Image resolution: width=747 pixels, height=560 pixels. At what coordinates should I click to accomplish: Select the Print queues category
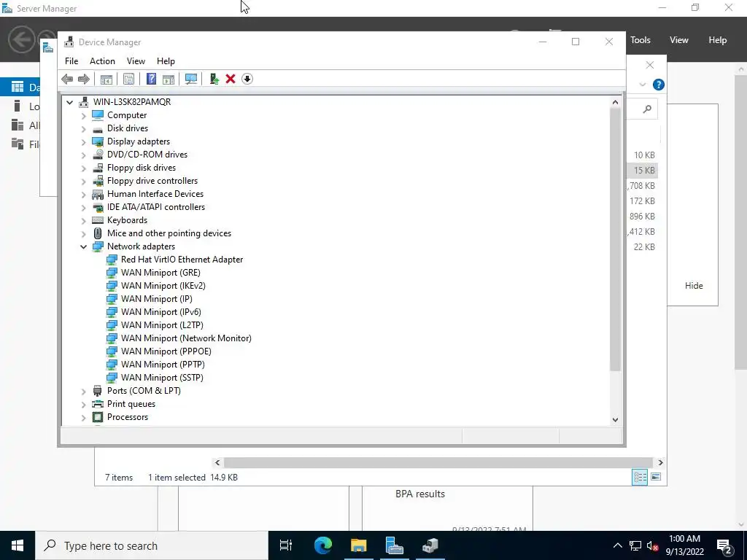pos(131,404)
